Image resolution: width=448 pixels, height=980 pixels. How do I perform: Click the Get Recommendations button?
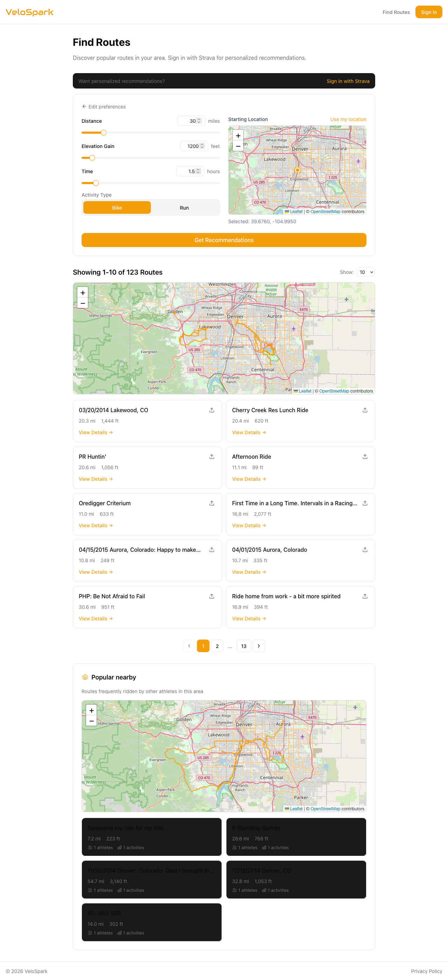tap(224, 240)
